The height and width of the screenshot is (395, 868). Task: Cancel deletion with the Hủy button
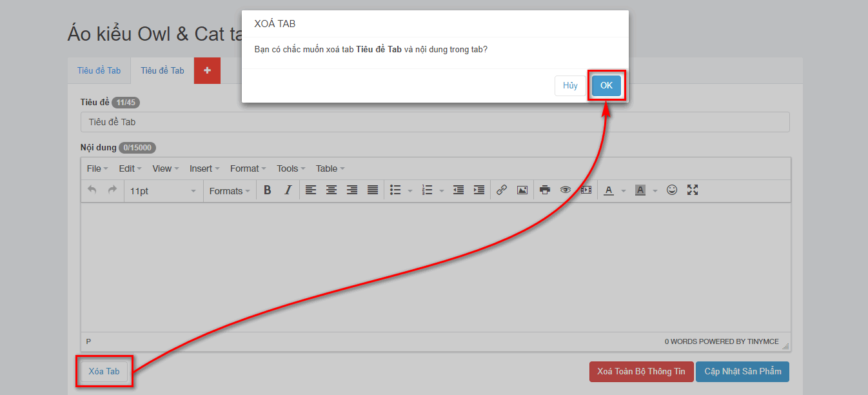[x=570, y=86]
